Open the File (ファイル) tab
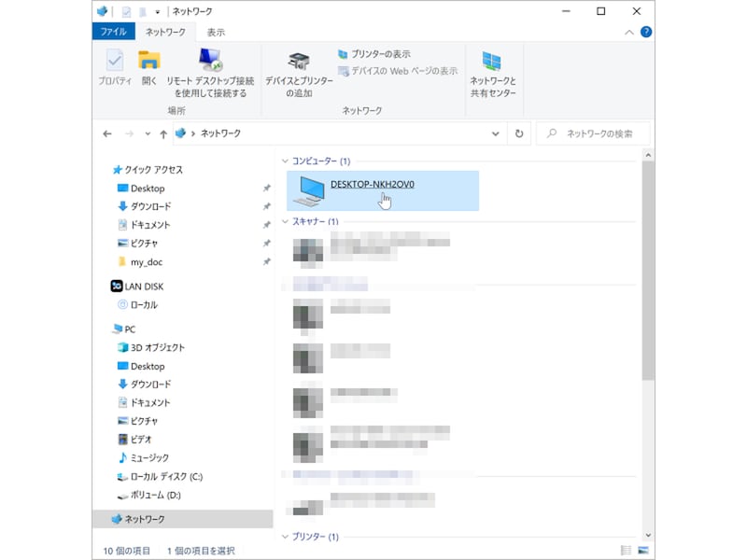Viewport: 747px width, 560px height. (x=113, y=32)
